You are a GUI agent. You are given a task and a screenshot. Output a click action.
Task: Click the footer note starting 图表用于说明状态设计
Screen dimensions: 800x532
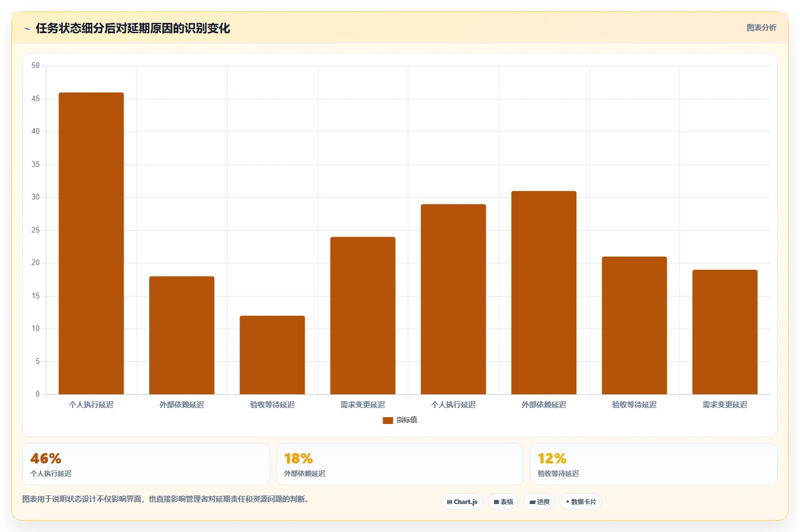tap(165, 499)
